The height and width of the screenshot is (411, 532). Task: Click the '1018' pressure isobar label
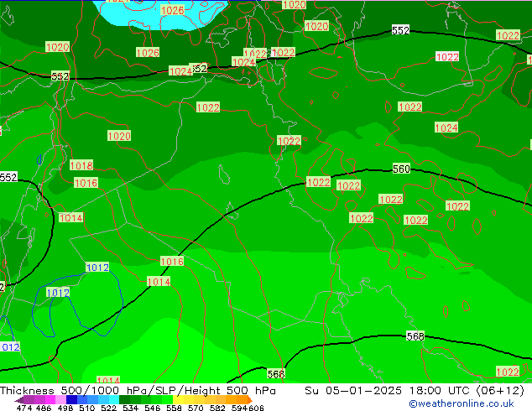[x=81, y=165]
